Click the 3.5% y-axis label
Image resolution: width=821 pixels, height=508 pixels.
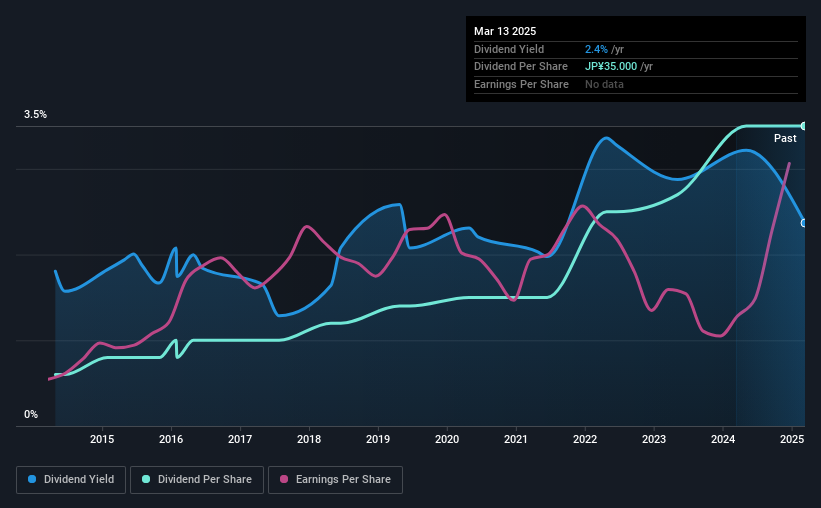pyautogui.click(x=35, y=114)
